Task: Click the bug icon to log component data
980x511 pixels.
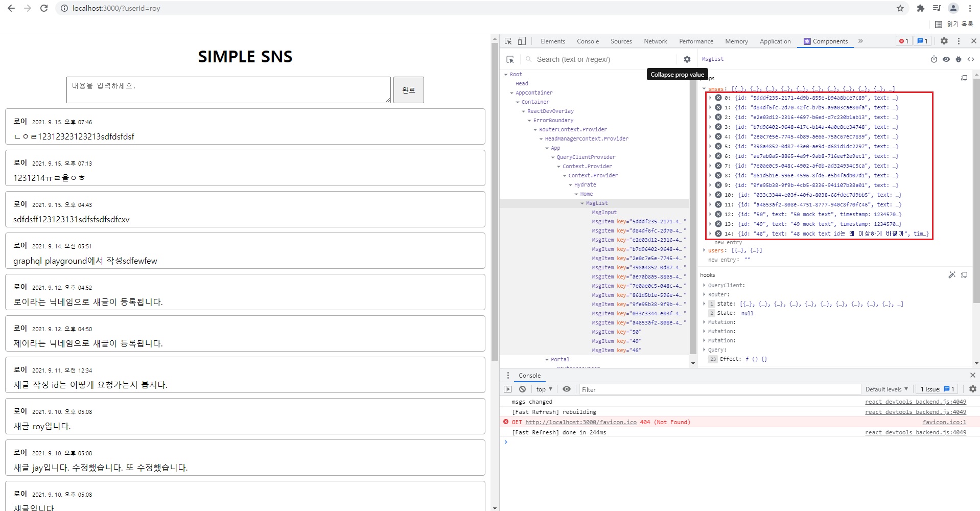Action: coord(959,59)
